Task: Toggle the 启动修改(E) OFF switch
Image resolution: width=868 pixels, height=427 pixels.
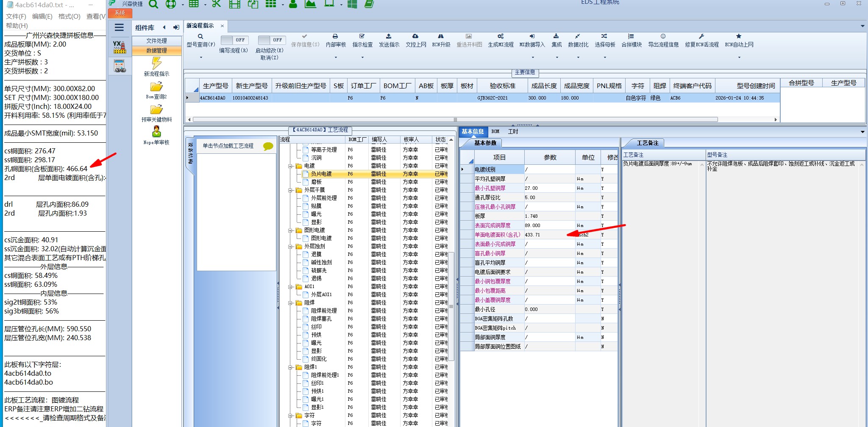Action: [272, 40]
